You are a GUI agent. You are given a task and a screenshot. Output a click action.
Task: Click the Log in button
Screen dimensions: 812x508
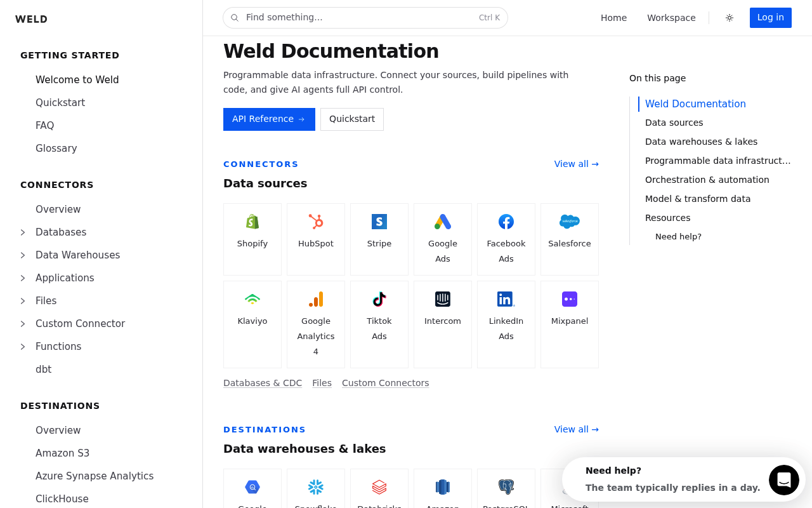tap(771, 18)
